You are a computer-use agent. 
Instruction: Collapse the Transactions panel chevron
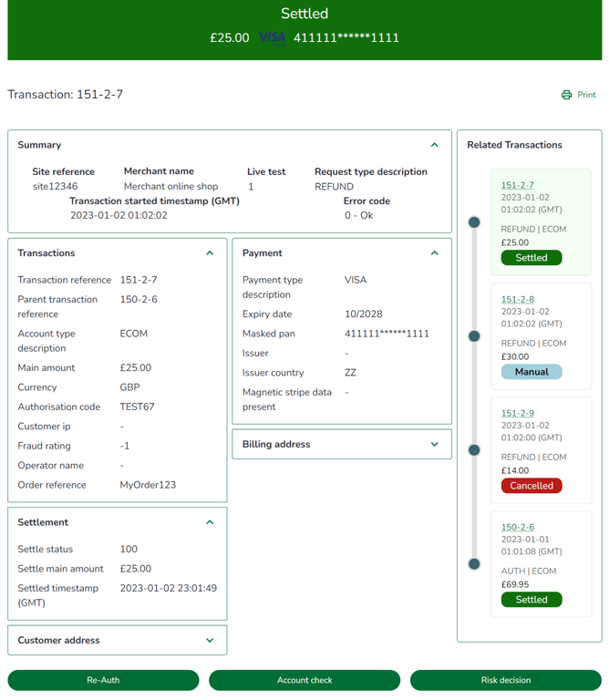coord(210,253)
